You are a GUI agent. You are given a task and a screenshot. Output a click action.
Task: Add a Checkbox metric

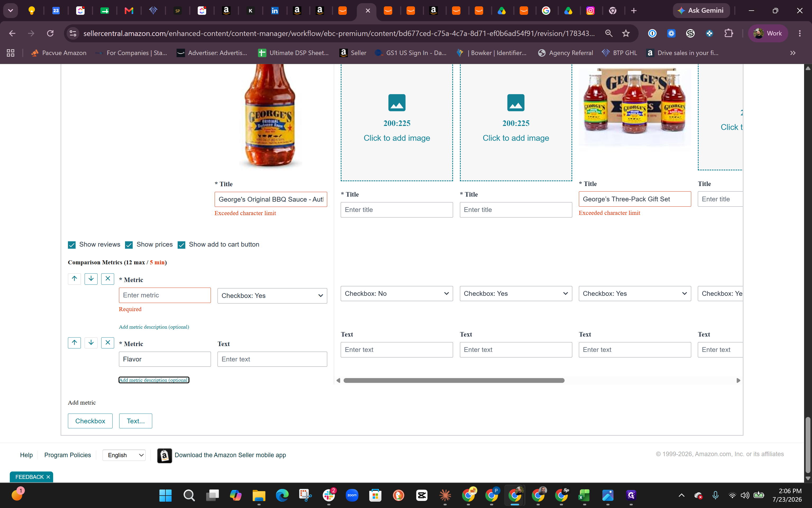point(90,421)
